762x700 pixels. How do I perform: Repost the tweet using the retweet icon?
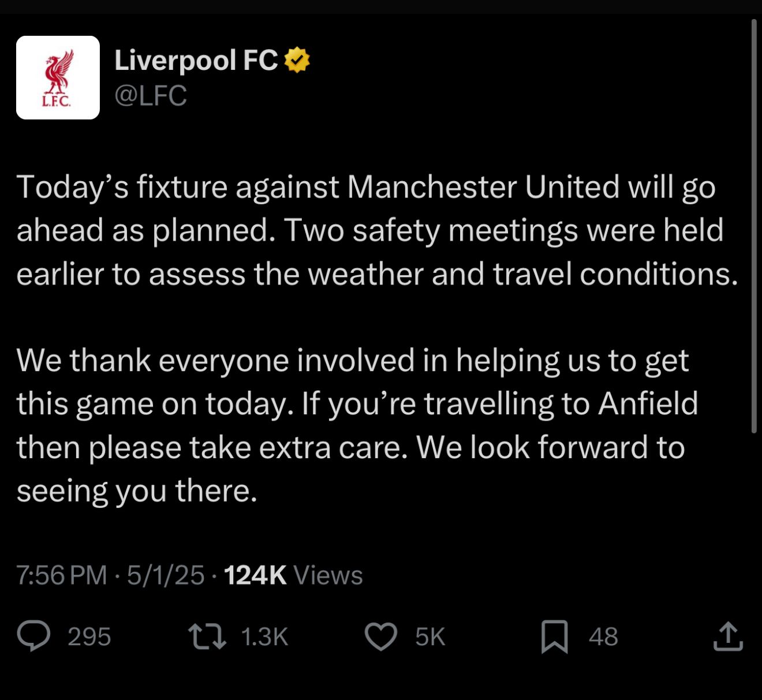coord(207,637)
